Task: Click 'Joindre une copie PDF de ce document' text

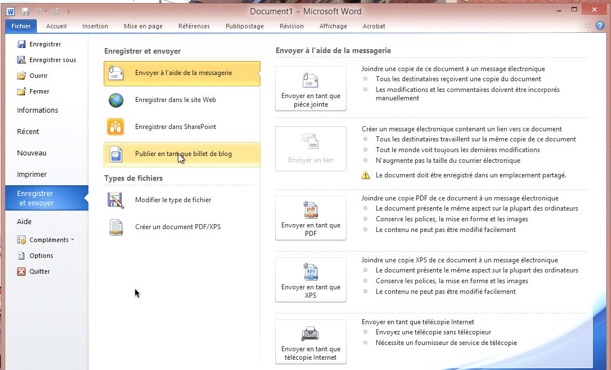Action: pos(460,198)
